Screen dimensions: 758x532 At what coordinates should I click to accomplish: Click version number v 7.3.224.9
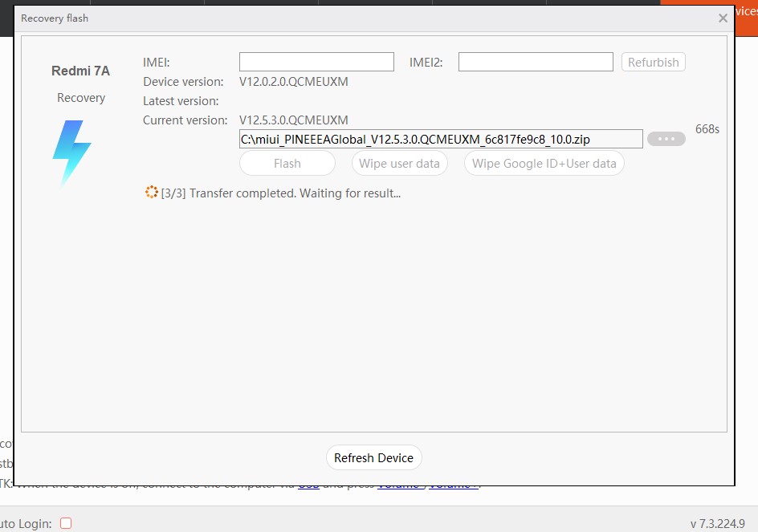pyautogui.click(x=717, y=523)
